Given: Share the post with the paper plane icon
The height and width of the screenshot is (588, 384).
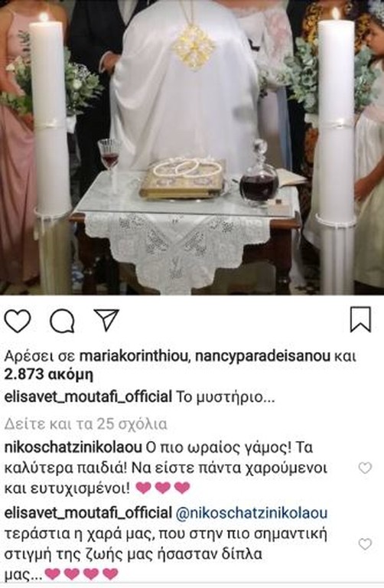Looking at the screenshot, I should pyautogui.click(x=106, y=319).
